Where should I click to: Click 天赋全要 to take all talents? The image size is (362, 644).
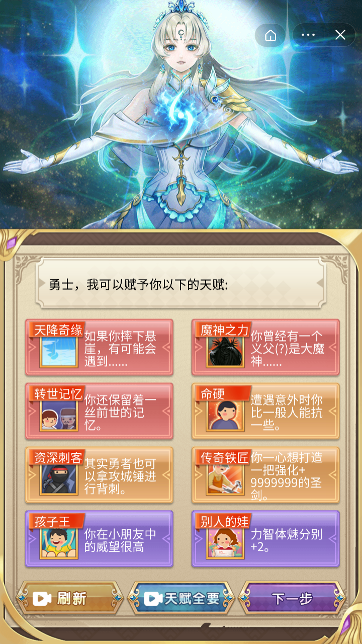tap(182, 598)
